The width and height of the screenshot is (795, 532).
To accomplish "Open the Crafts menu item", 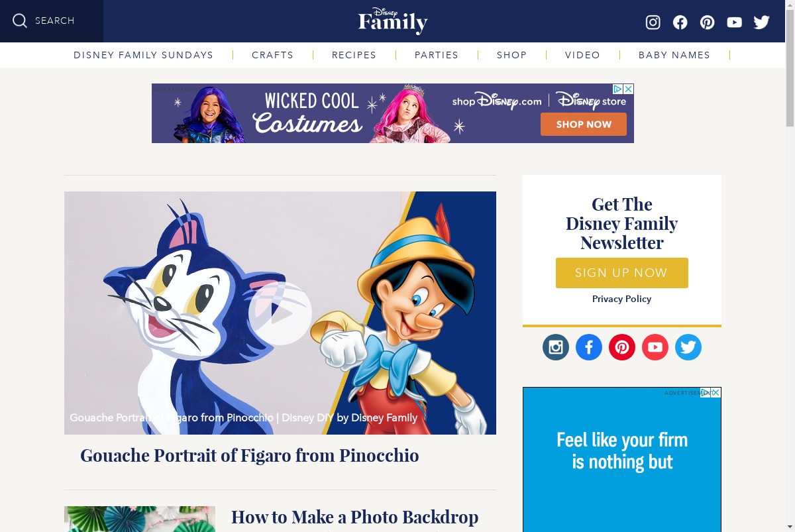I will click(272, 55).
